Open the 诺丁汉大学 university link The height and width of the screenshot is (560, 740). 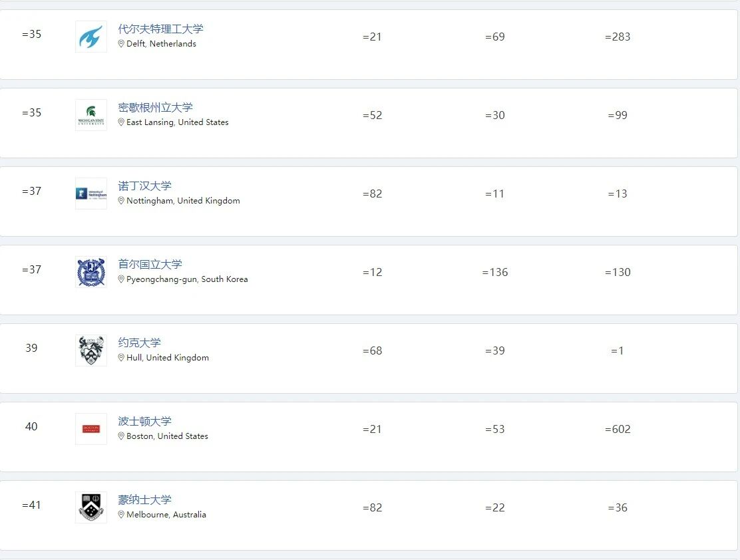click(x=144, y=186)
